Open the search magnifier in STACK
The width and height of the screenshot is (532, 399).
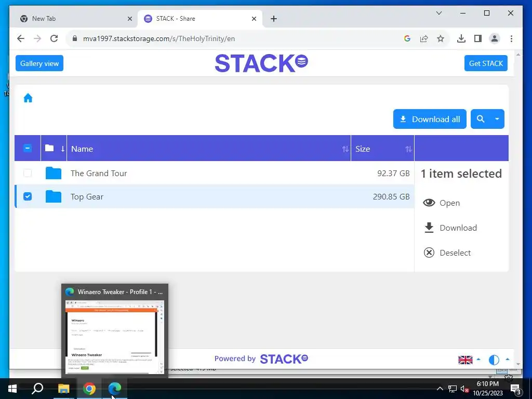[x=481, y=119]
